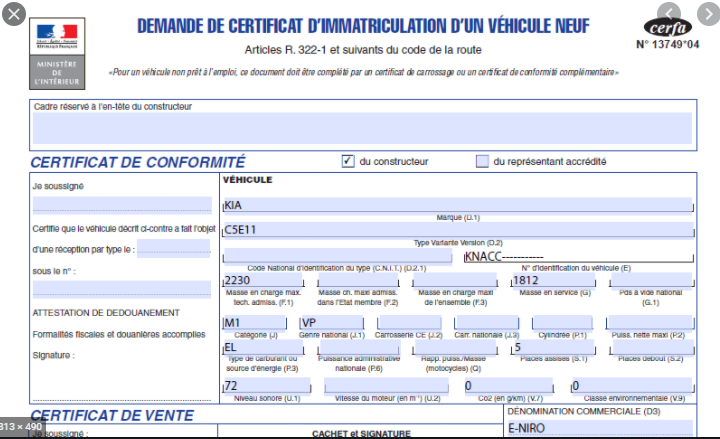
Task: Click the Pds à vide national field
Action: pyautogui.click(x=651, y=280)
